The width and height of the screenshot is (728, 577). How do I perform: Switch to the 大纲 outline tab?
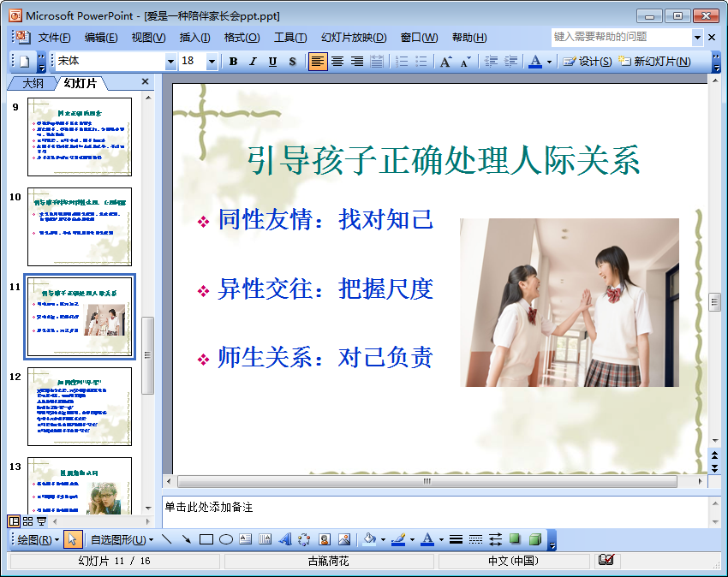33,83
